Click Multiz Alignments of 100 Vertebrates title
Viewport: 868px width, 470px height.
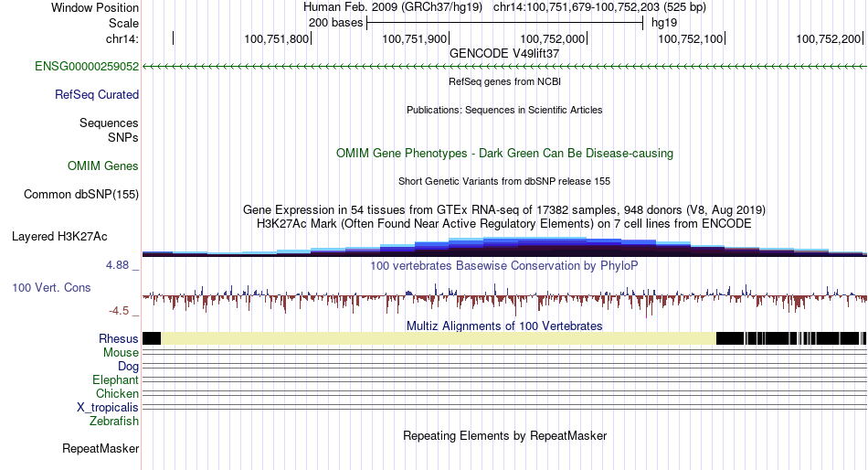(x=504, y=326)
